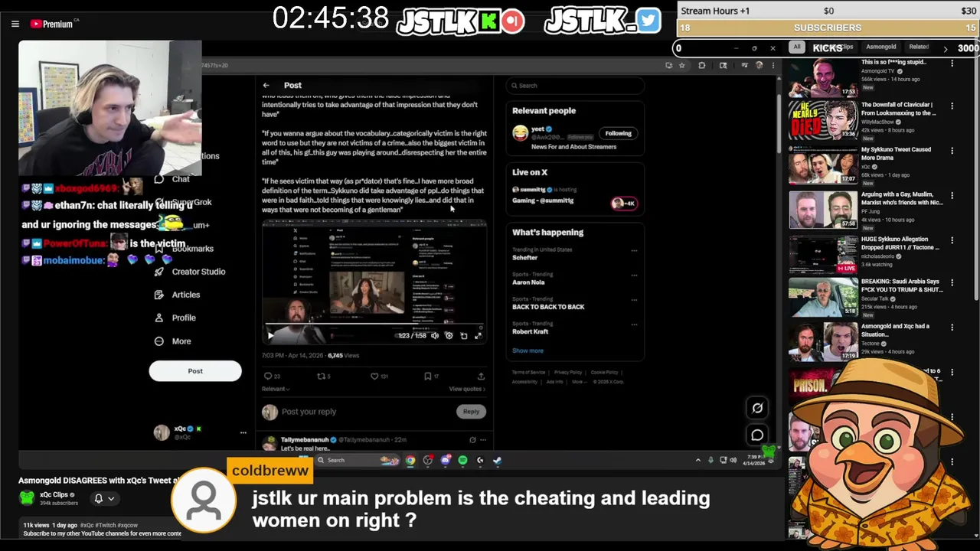The image size is (980, 551).
Task: Open Creator Studio in X sidebar
Action: tap(191, 272)
